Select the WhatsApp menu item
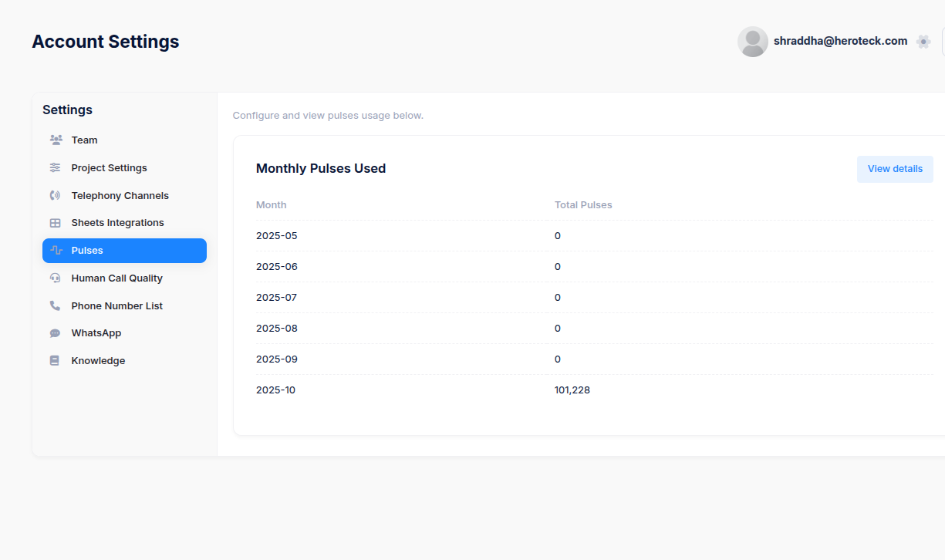 click(124, 333)
